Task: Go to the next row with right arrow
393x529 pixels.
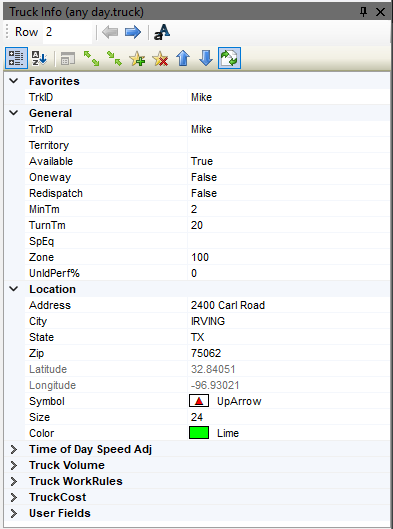Action: point(133,32)
